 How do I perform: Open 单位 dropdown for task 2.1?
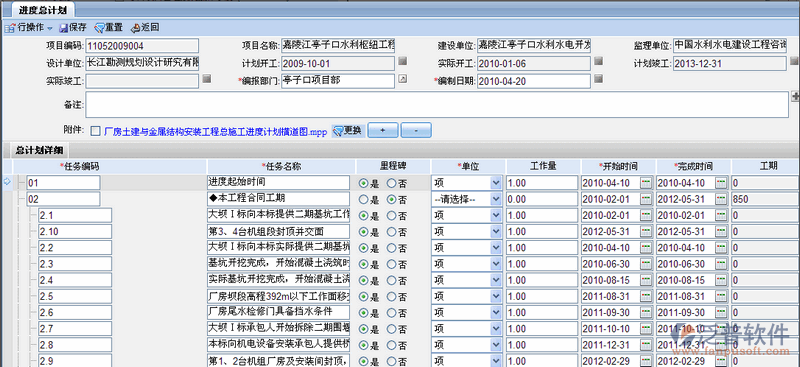click(x=467, y=215)
